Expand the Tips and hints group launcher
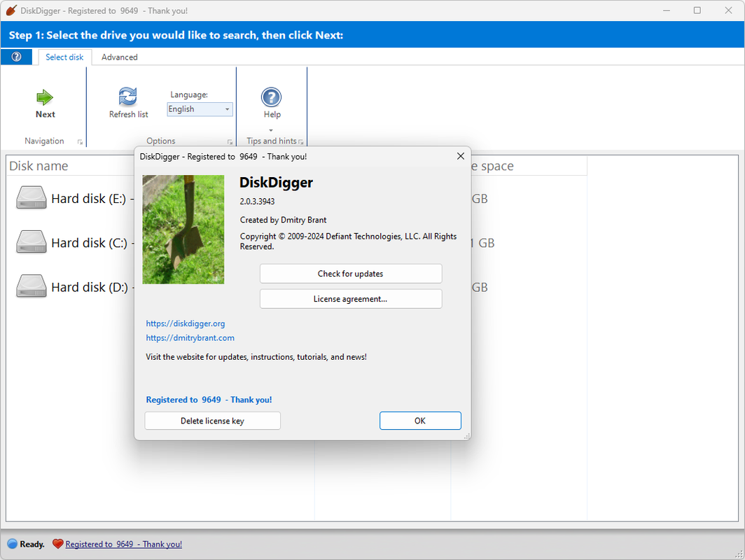This screenshot has width=745, height=560. pos(301,141)
